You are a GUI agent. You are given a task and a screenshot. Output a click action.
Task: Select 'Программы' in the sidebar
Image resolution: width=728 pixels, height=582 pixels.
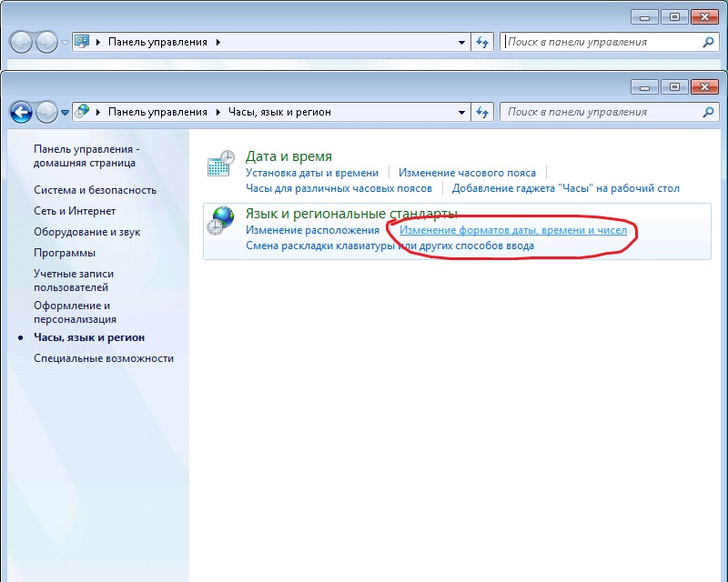[x=65, y=253]
